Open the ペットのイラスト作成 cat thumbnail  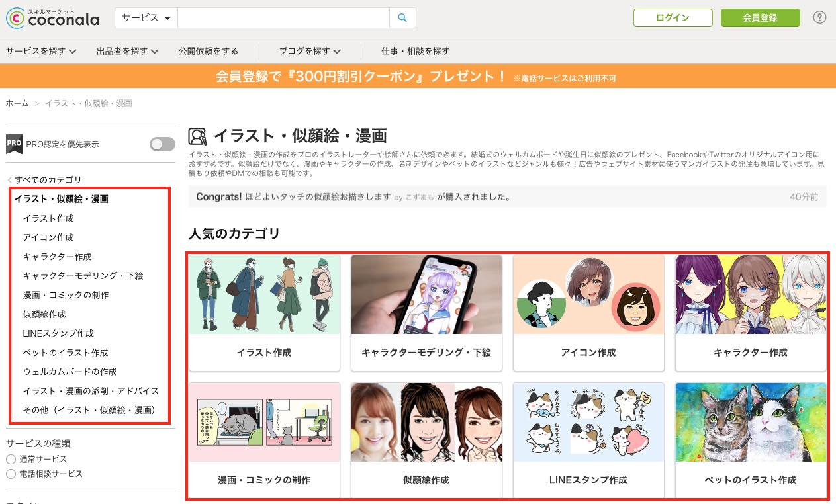[x=751, y=423]
